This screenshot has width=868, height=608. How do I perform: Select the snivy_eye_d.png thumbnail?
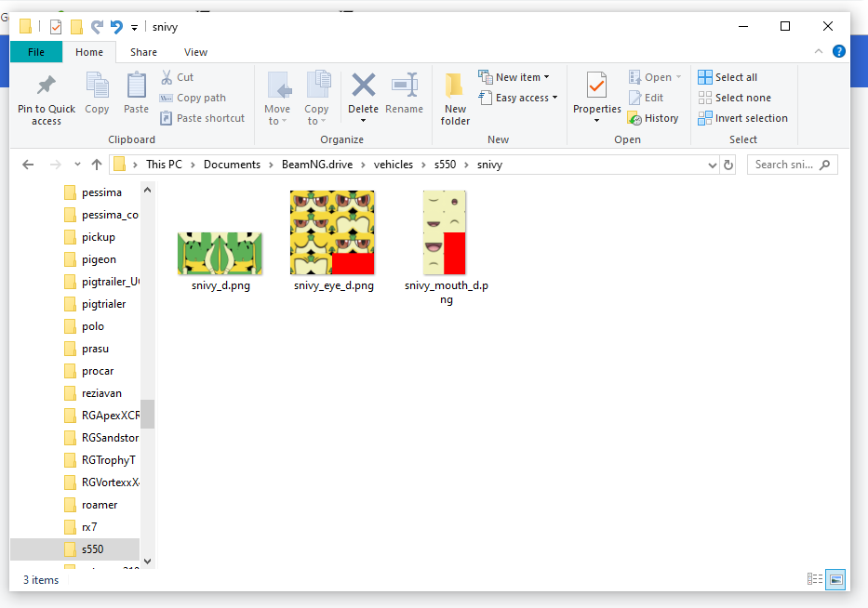(x=332, y=232)
